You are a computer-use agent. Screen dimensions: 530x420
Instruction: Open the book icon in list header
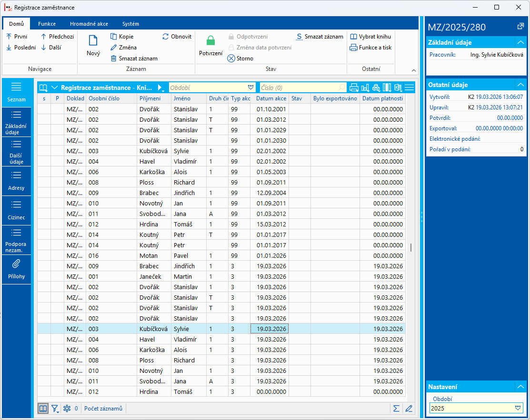click(43, 88)
